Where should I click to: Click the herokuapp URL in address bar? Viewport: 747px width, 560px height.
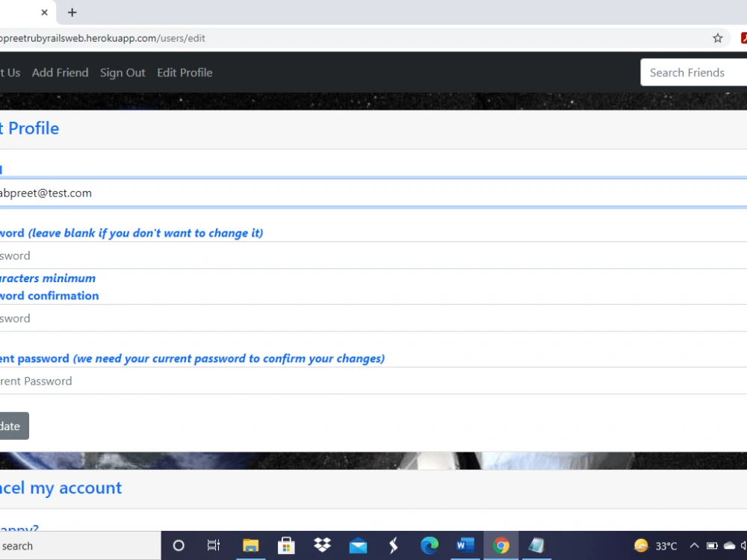[x=102, y=38]
